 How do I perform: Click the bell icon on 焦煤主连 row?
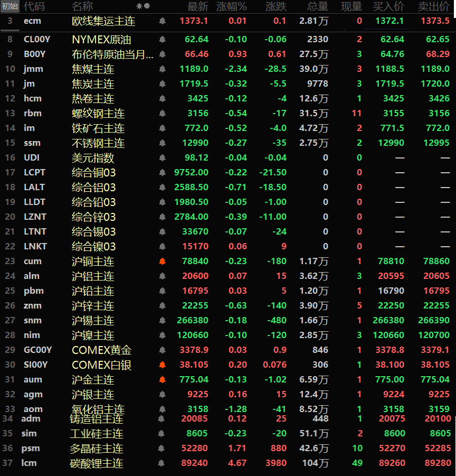162,69
